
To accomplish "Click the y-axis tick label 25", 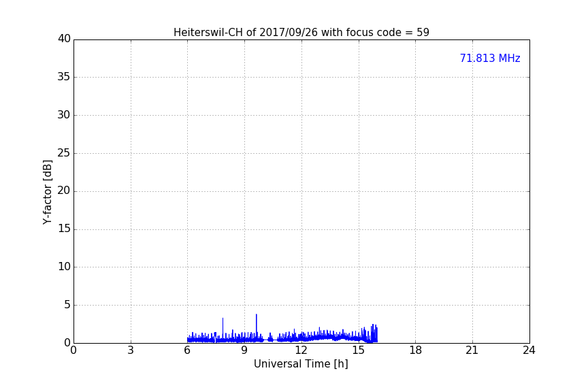I will 64,152.
